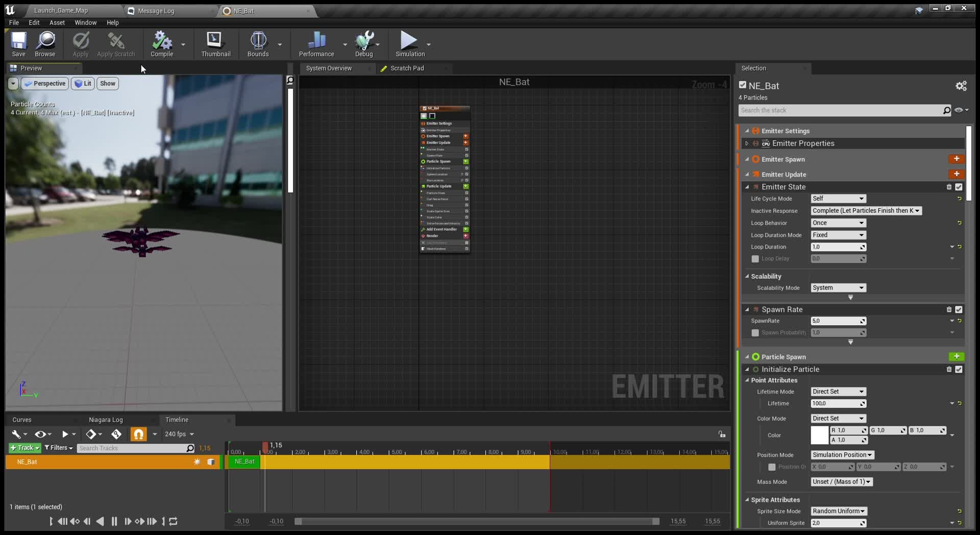980x535 pixels.
Task: Enable the Loop Delay checkbox
Action: click(755, 259)
